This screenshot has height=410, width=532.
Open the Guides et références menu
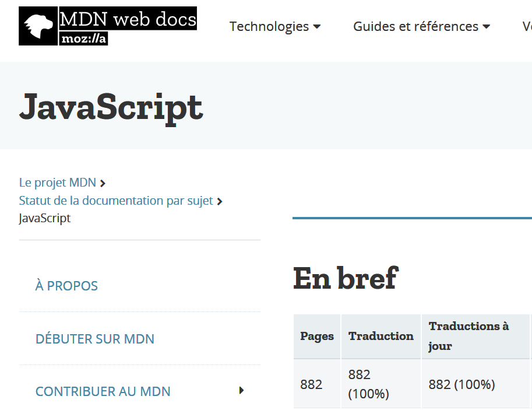[x=421, y=26]
